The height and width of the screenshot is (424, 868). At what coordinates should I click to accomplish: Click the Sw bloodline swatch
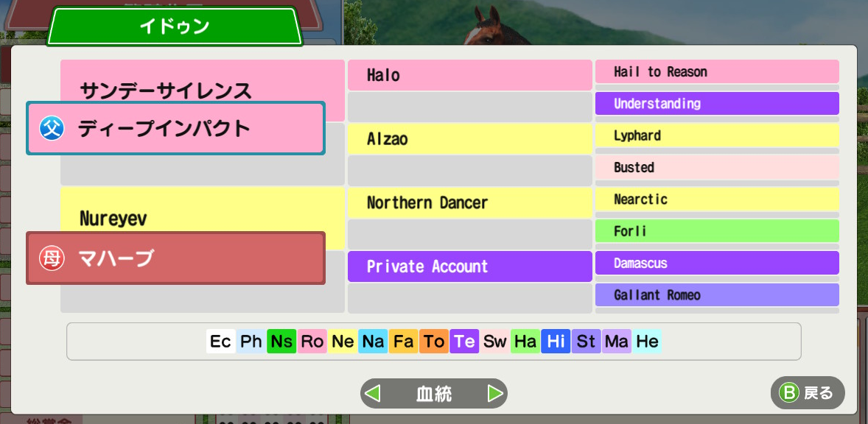495,342
